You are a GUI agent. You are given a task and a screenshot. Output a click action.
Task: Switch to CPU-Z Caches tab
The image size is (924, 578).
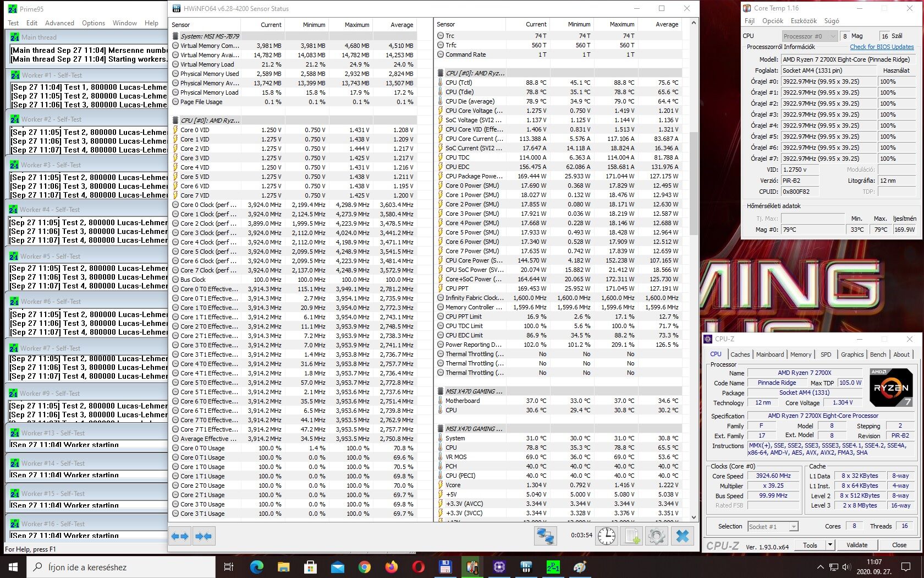click(x=740, y=355)
